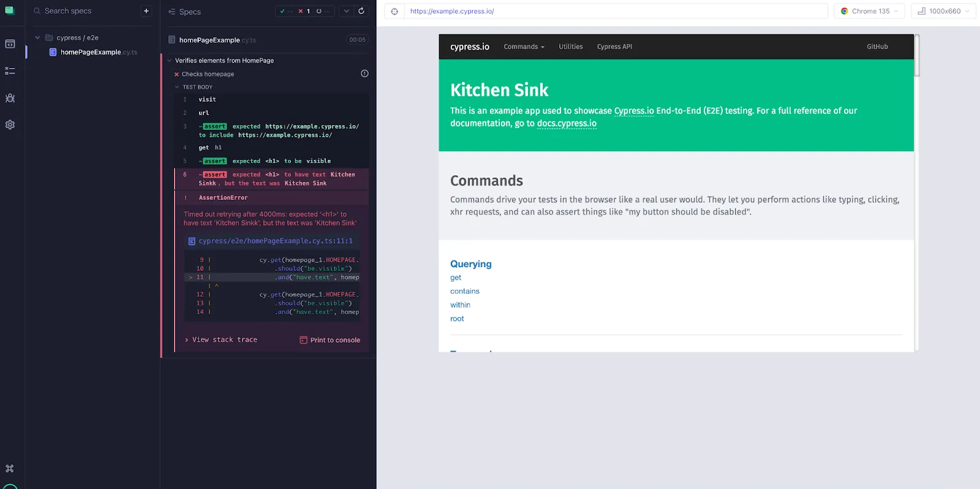Click the AssertionError header
The image size is (980, 489).
pyautogui.click(x=272, y=198)
